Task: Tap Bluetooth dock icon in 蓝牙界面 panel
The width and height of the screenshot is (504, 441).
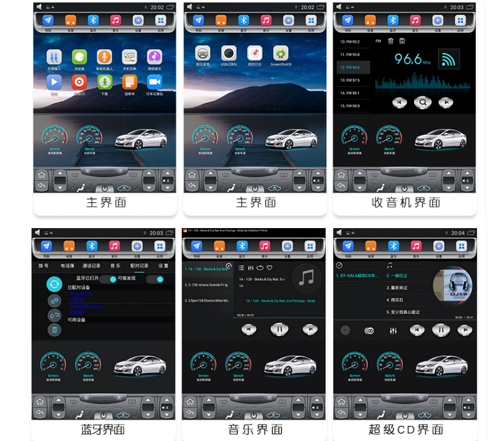Action: pyautogui.click(x=92, y=246)
